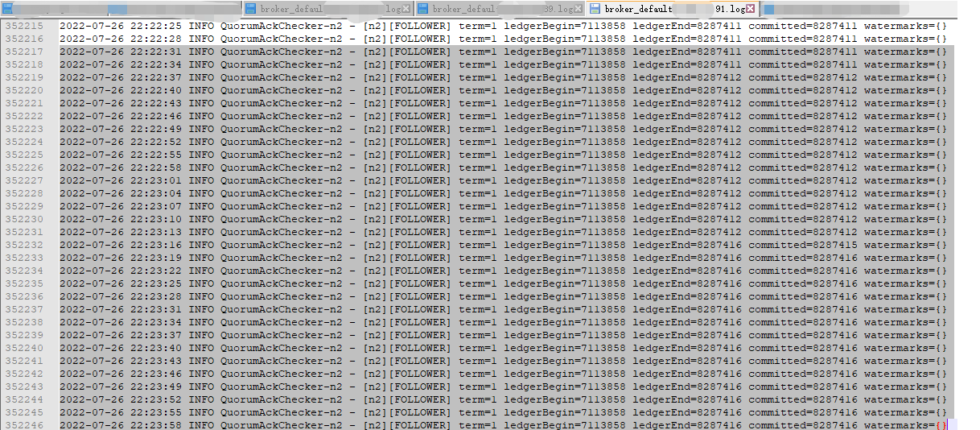Click timestamp 22:23:31 on line 352237

coord(156,309)
